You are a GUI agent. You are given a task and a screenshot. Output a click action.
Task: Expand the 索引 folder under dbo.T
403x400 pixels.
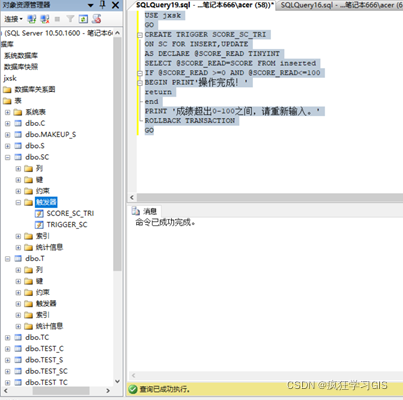click(x=18, y=315)
